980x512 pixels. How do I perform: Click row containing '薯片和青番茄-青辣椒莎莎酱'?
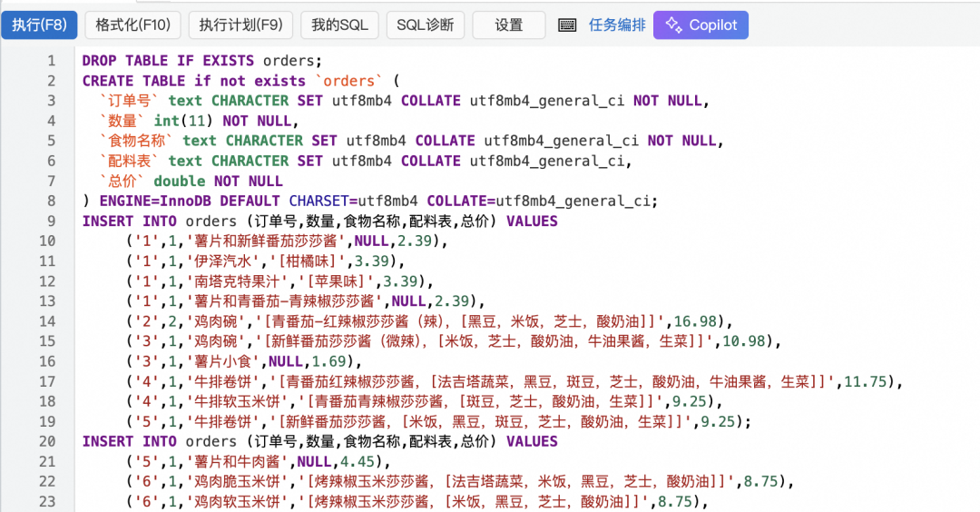point(305,300)
